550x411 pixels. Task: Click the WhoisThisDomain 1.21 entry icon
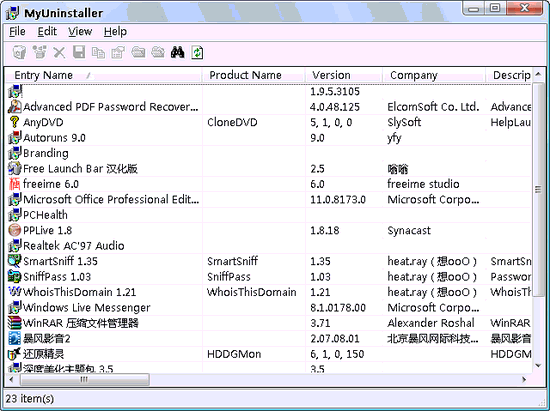pyautogui.click(x=14, y=291)
